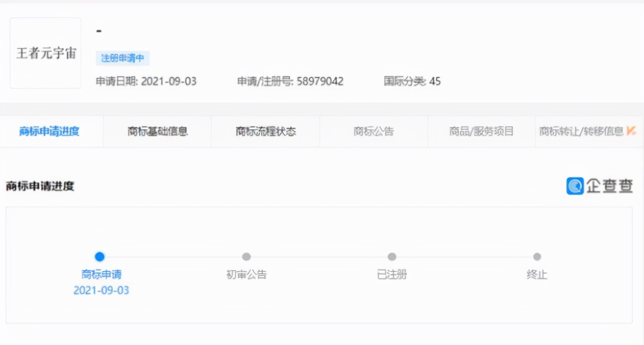Click the 商标申请 step label
The width and height of the screenshot is (644, 345).
click(x=101, y=274)
